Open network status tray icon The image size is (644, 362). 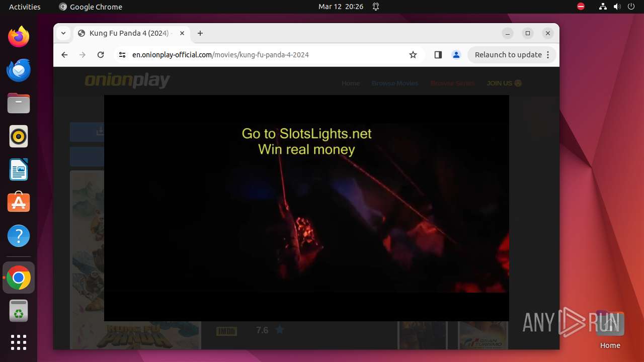click(x=603, y=7)
